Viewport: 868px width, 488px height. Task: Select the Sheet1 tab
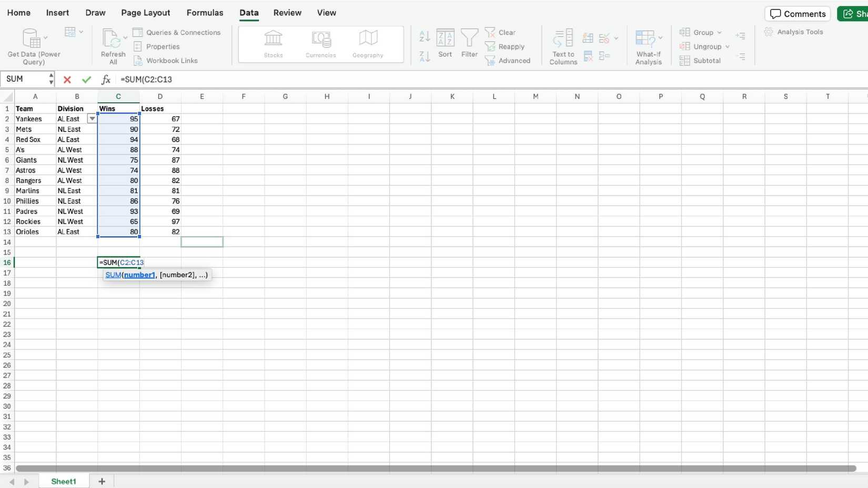tap(64, 481)
